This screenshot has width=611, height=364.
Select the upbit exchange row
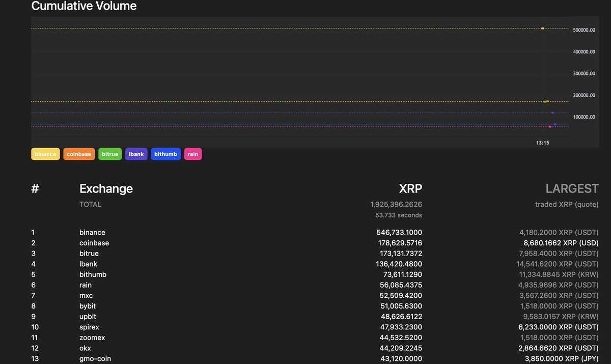click(x=315, y=317)
